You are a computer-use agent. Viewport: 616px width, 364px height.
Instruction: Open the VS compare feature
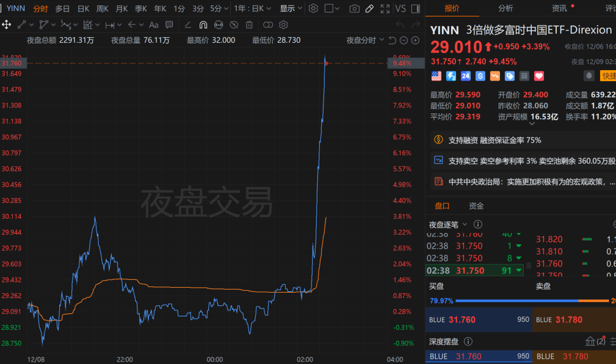point(400,9)
